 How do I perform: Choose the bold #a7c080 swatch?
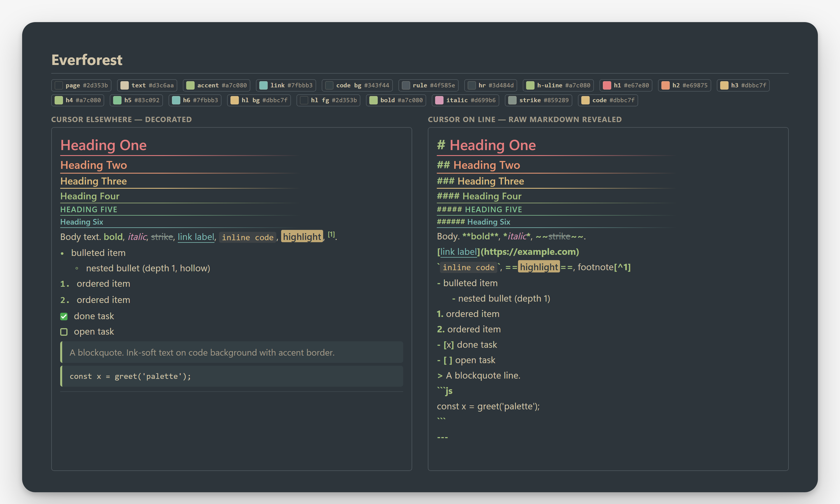point(396,100)
